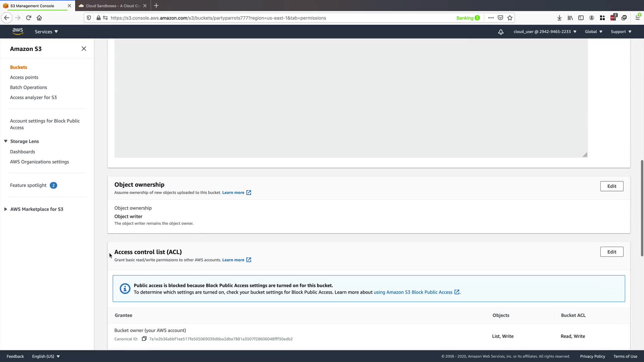Click the AWS logo home icon

(x=18, y=31)
